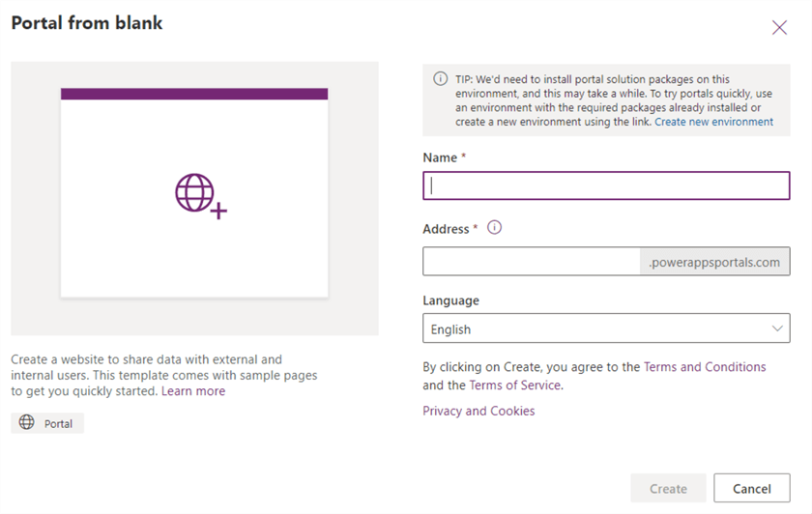Click the Name field label
Viewport: 812px width, 514px height.
(440, 157)
